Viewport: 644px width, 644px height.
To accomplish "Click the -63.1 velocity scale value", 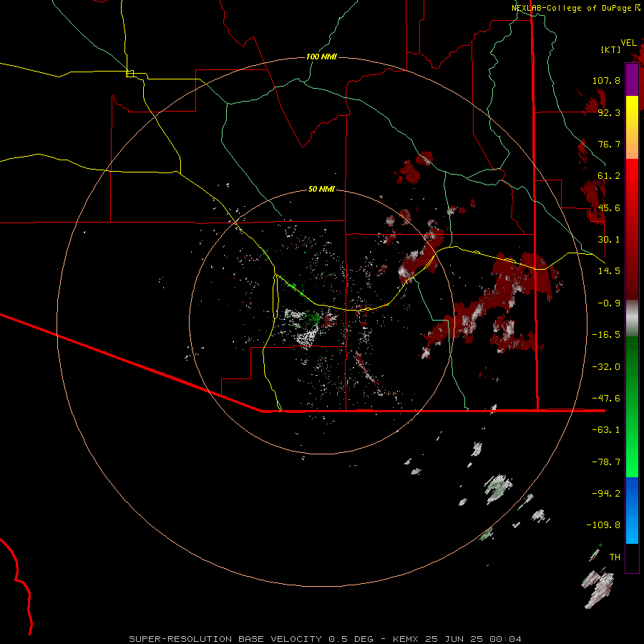I will [606, 430].
